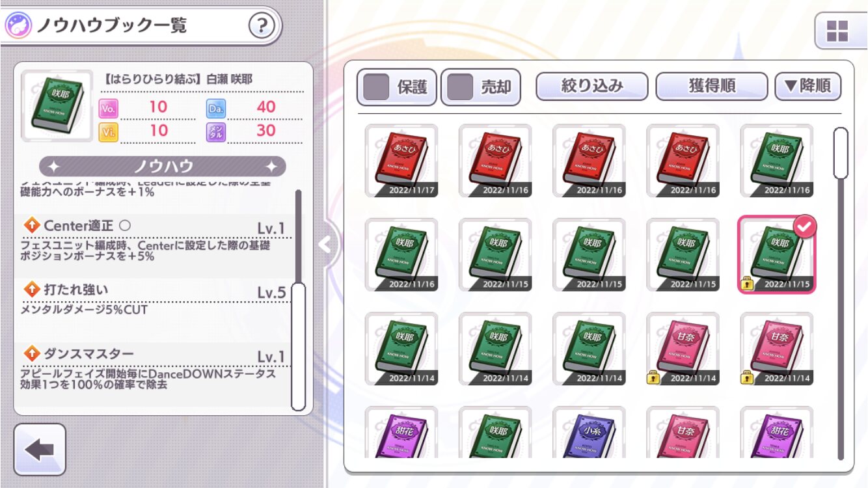Toggle the 保護 protect checkbox
The image size is (868, 488).
pyautogui.click(x=377, y=87)
